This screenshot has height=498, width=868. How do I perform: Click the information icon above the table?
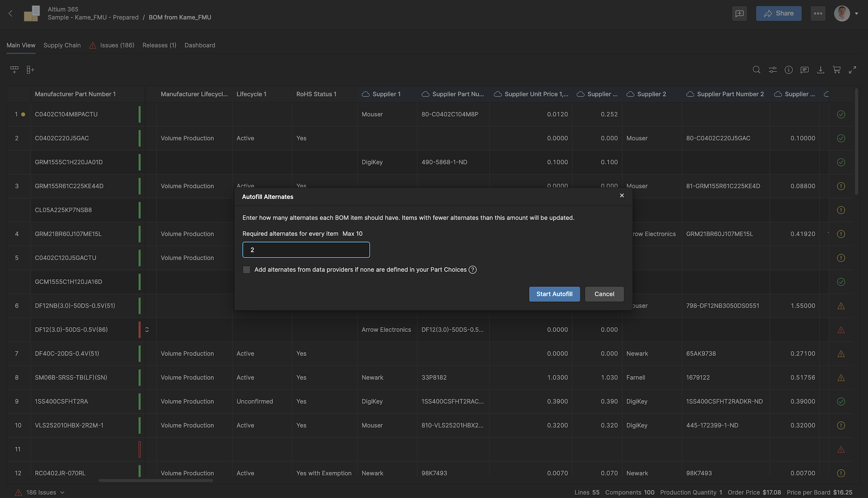pyautogui.click(x=788, y=70)
